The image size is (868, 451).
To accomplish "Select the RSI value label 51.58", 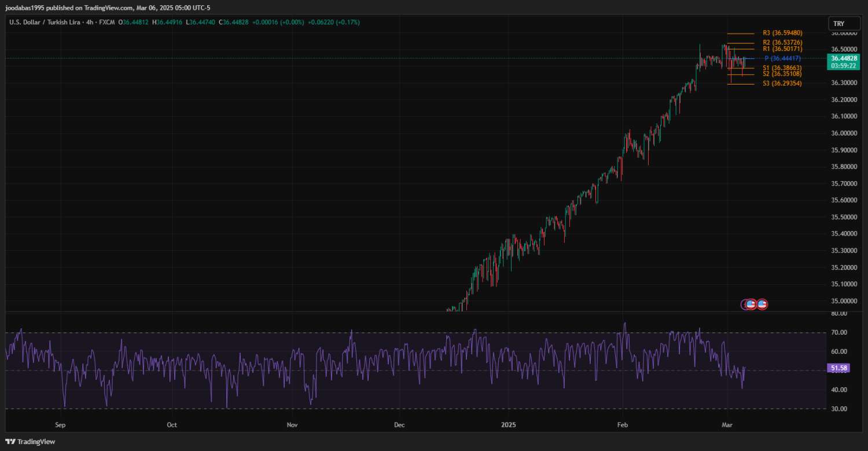I will click(838, 368).
